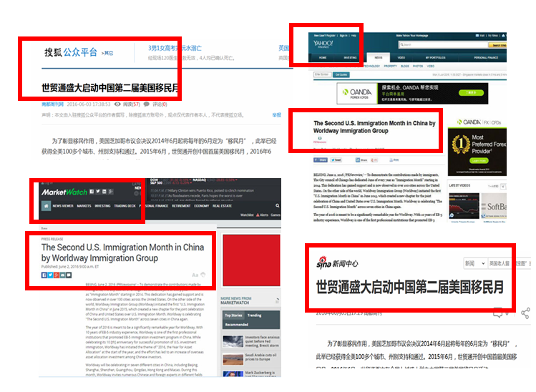Click the Yahoo Finance logo
Screen dimensions: 536x392
(x=323, y=44)
